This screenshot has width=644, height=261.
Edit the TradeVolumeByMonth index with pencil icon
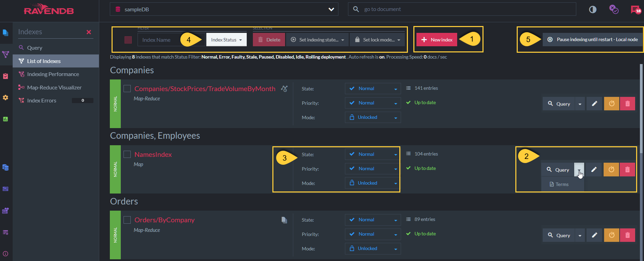[x=594, y=104]
